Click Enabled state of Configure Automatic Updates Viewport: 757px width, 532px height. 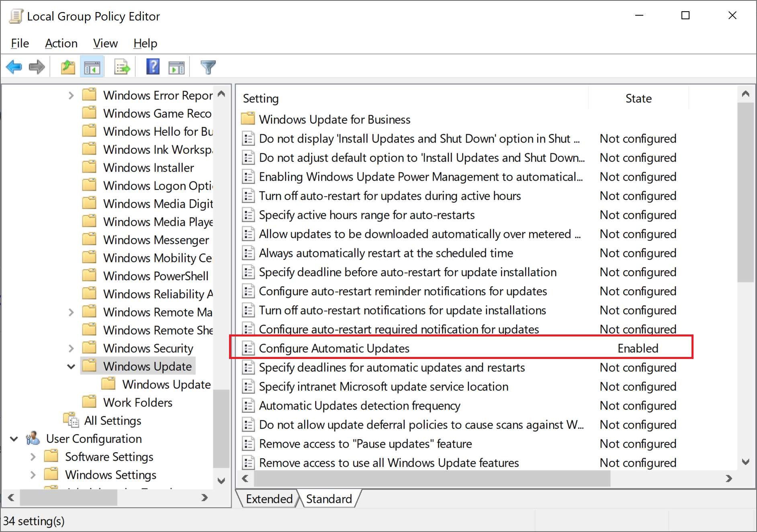pos(638,348)
